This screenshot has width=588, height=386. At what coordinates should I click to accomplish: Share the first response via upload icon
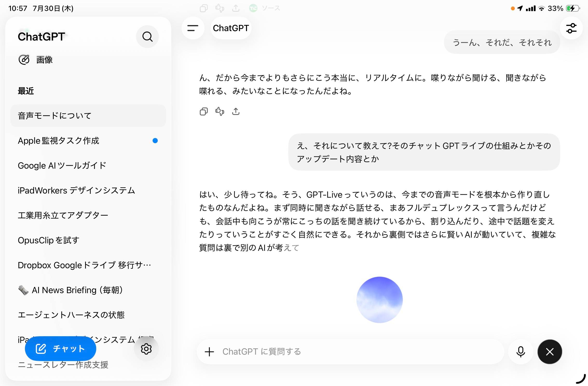click(x=236, y=111)
